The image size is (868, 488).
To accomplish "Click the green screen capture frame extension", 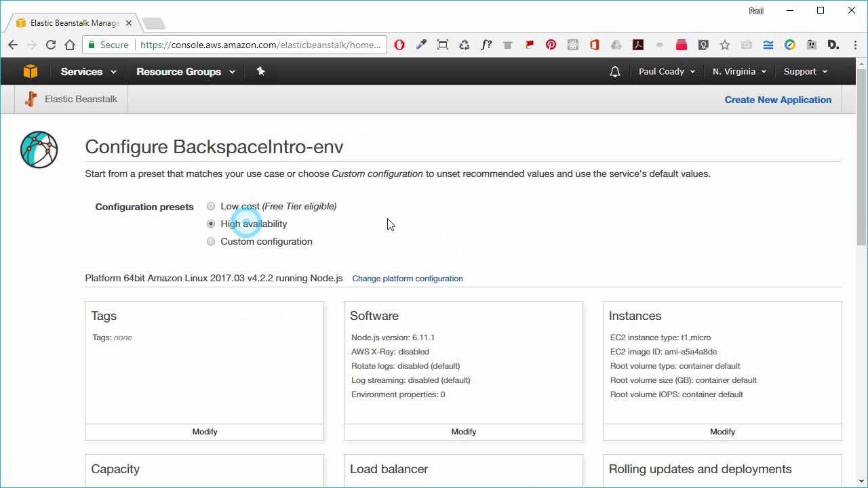I will pyautogui.click(x=443, y=45).
